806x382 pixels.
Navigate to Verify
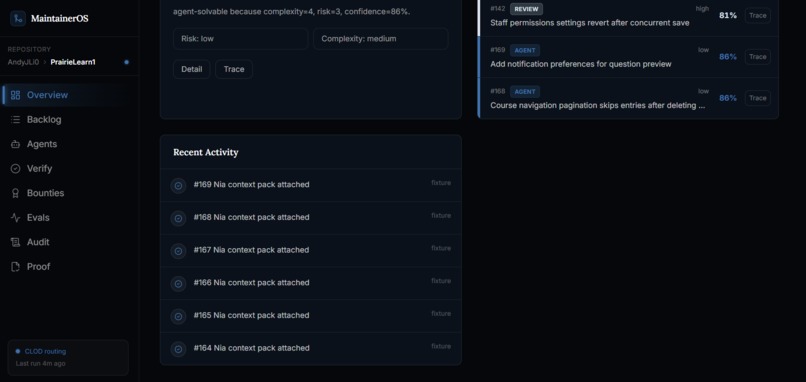(68, 169)
